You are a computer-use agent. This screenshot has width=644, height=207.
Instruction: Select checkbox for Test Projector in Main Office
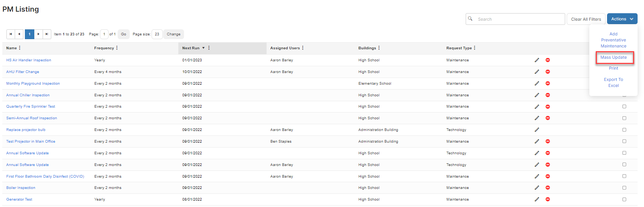tap(624, 141)
